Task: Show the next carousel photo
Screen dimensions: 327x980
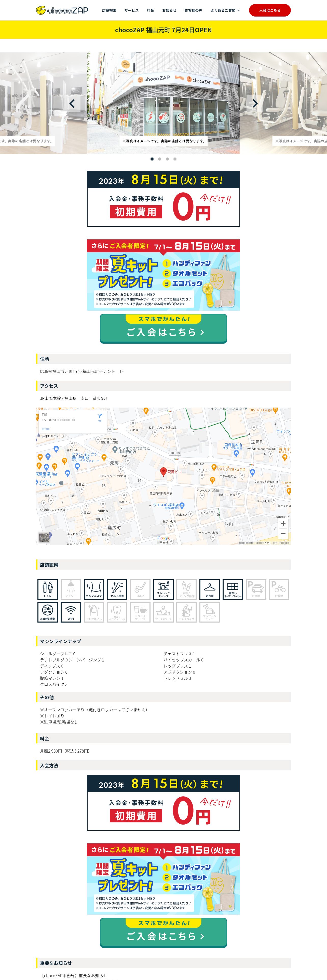Action: (255, 103)
